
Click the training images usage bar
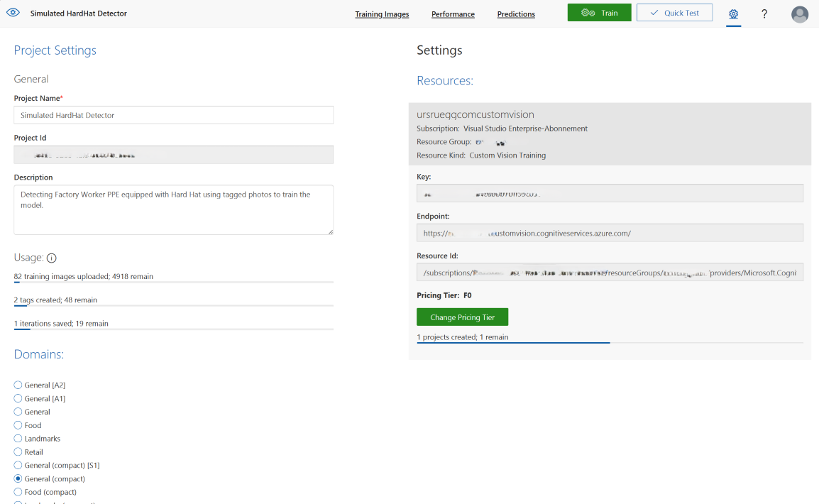[173, 282]
